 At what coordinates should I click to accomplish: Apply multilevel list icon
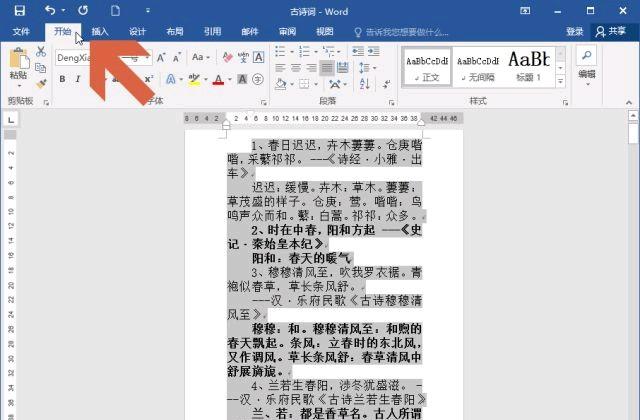[328, 51]
